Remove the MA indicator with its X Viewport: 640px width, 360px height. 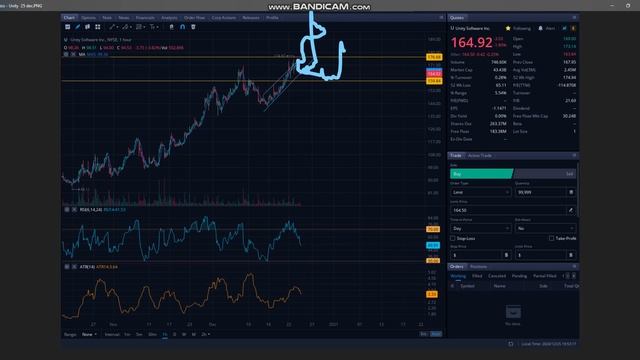tap(73, 54)
